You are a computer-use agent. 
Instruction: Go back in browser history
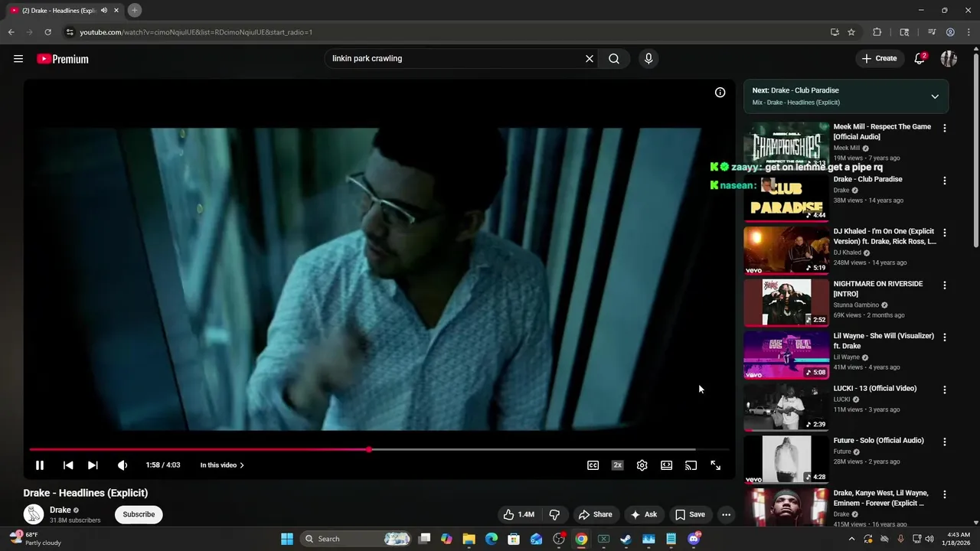click(x=11, y=32)
